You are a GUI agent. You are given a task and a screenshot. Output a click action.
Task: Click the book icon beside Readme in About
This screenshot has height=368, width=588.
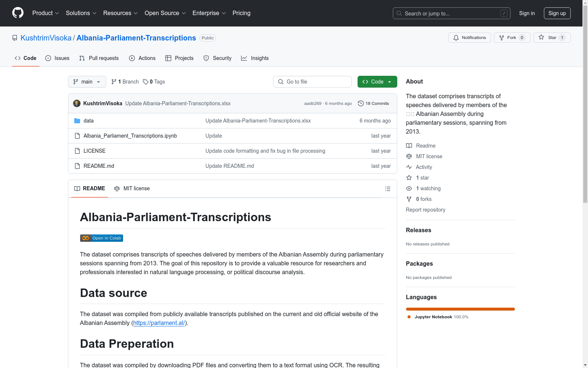409,146
